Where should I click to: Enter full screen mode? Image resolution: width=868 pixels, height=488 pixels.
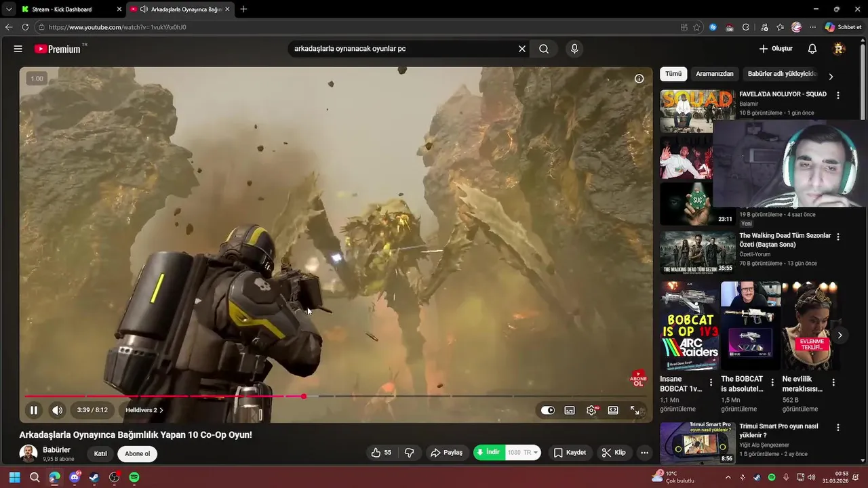tap(635, 410)
